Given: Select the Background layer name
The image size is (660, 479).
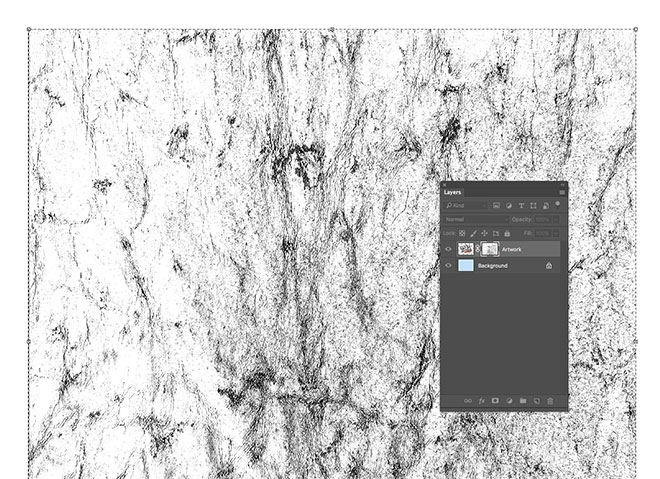Looking at the screenshot, I should tap(492, 266).
